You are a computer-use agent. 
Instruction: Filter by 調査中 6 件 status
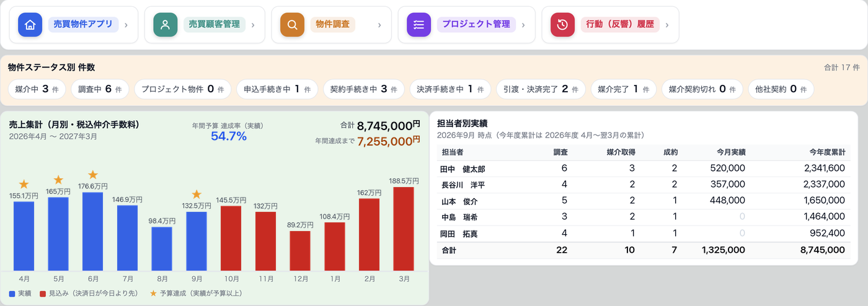[100, 89]
